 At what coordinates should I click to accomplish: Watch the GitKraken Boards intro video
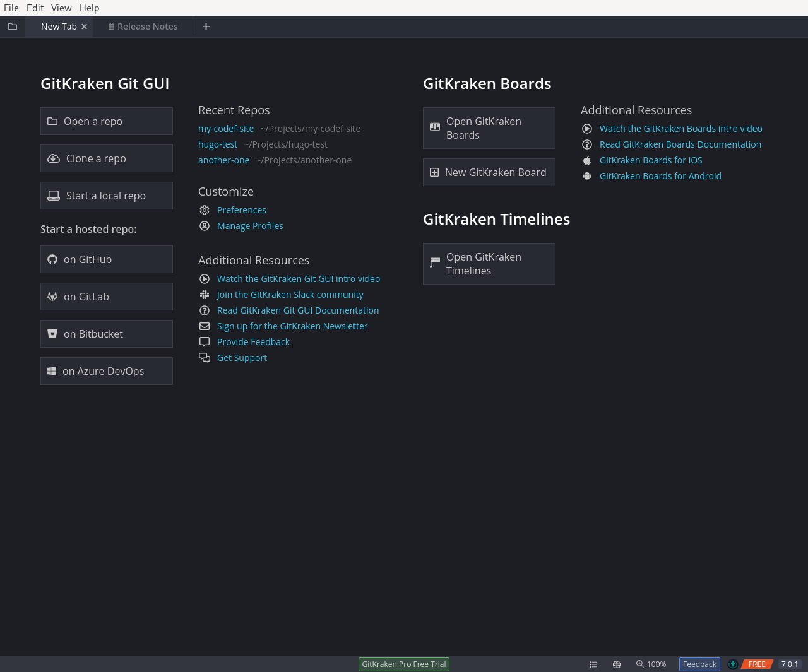[x=681, y=129]
